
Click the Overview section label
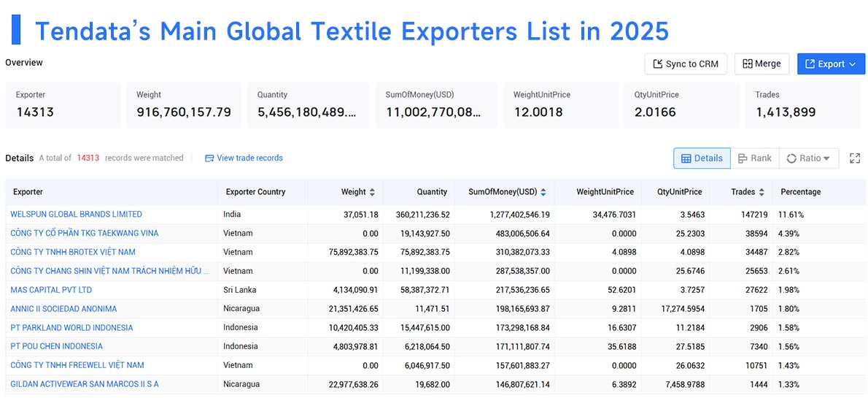point(24,63)
